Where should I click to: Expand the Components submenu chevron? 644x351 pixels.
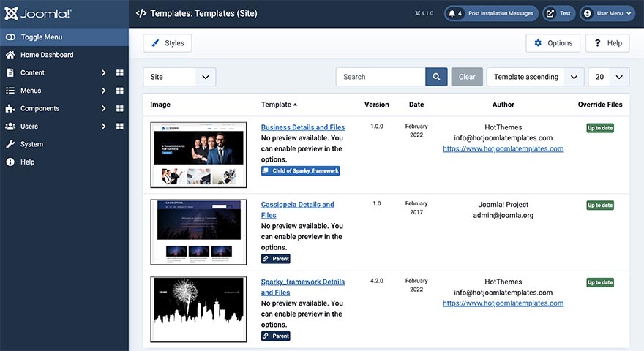(x=103, y=108)
